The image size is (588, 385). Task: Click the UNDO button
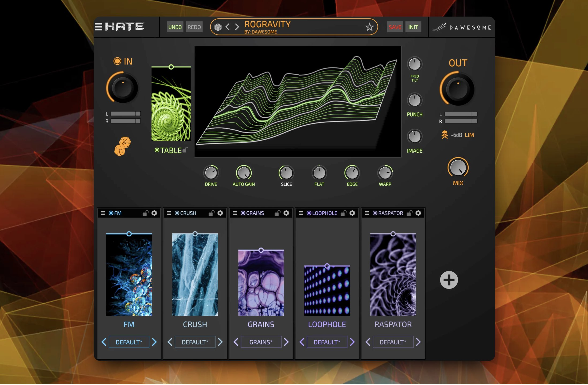point(175,27)
